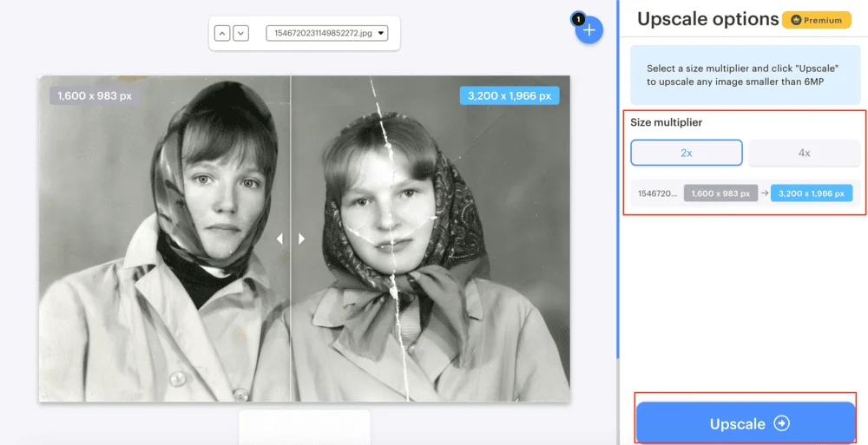The height and width of the screenshot is (445, 868).
Task: Click the Size multiplier label
Action: click(666, 122)
